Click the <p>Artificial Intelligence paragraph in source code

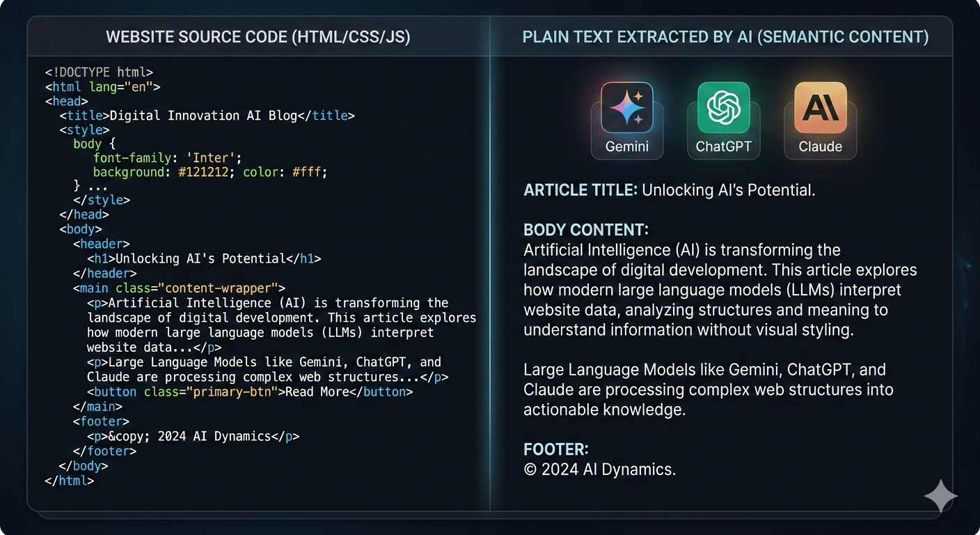(281, 325)
